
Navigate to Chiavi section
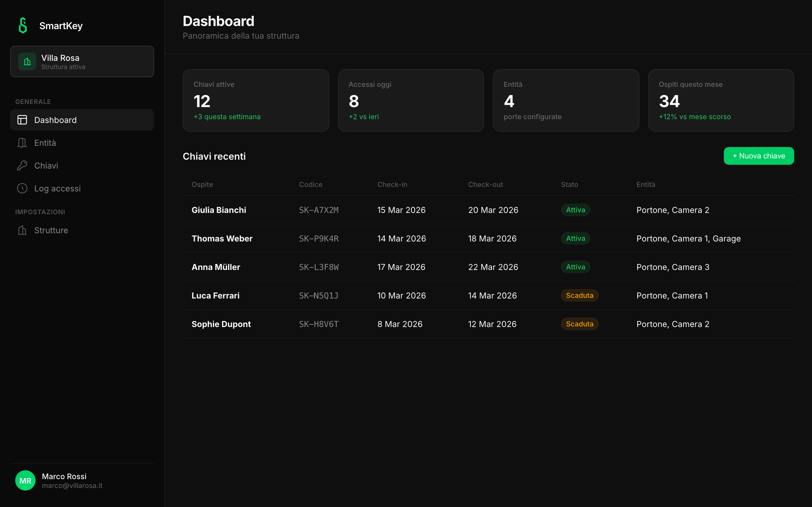point(46,166)
